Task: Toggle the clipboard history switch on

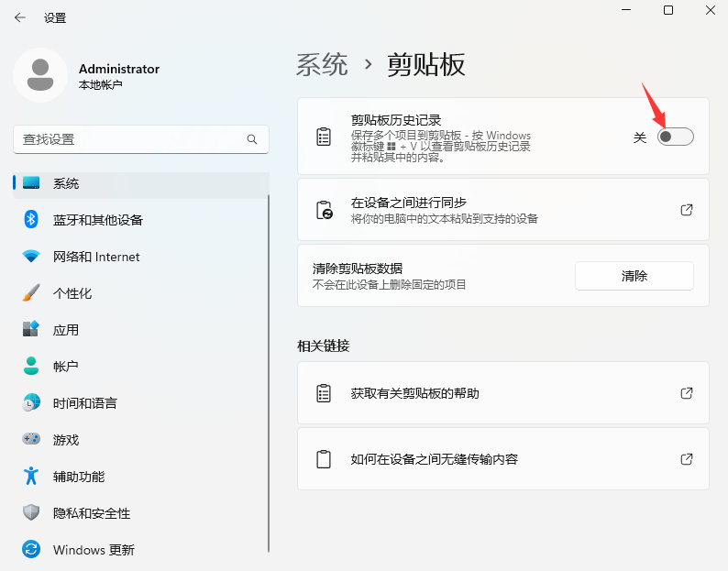Action: [x=675, y=137]
